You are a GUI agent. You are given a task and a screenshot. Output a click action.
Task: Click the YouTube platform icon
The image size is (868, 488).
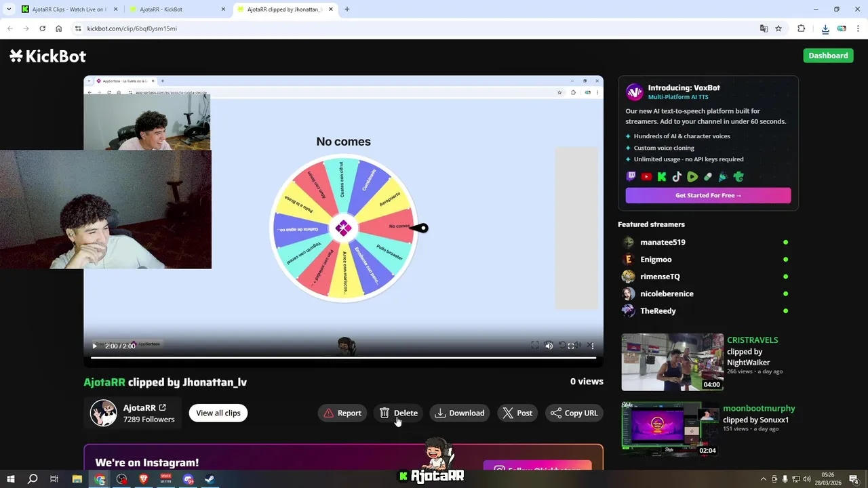point(646,177)
